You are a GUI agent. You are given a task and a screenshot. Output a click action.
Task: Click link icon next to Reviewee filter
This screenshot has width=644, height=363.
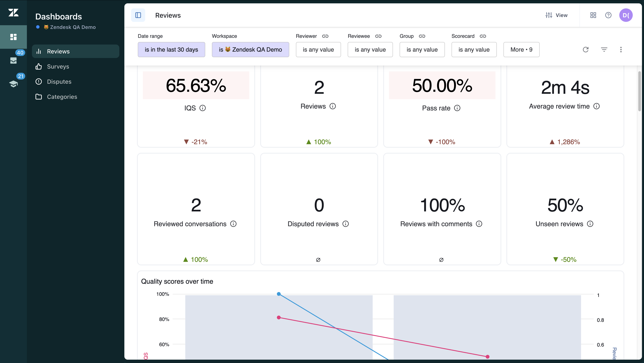coord(378,36)
